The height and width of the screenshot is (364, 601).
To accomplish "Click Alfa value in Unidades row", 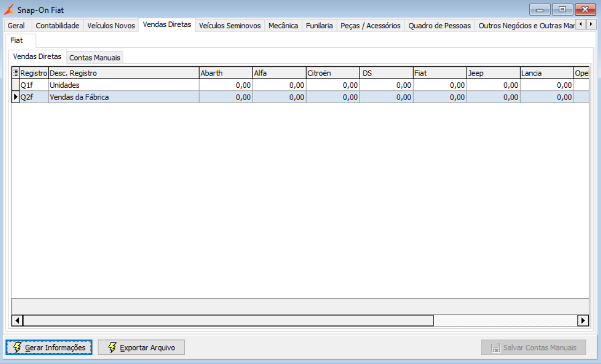I will pyautogui.click(x=279, y=85).
